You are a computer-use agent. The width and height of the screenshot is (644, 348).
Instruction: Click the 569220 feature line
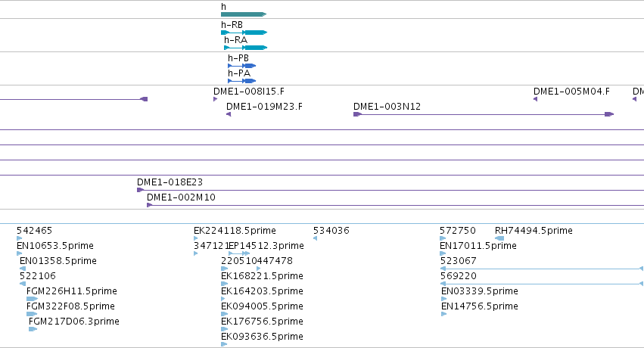tap(542, 284)
